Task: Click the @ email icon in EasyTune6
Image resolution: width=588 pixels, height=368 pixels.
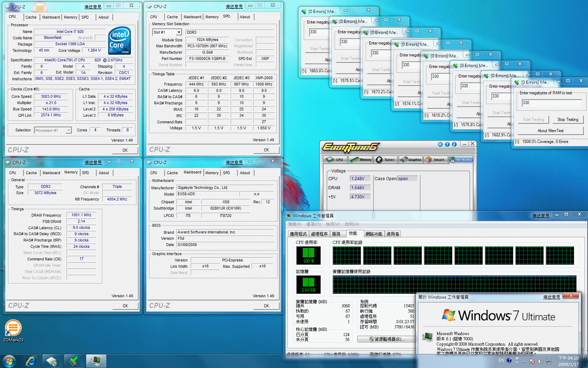Action: (x=440, y=144)
